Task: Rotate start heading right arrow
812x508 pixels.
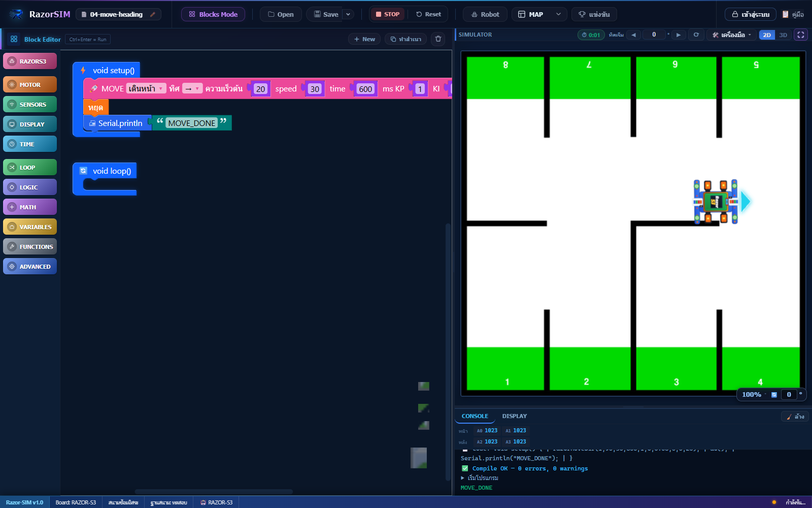Action: pyautogui.click(x=679, y=35)
